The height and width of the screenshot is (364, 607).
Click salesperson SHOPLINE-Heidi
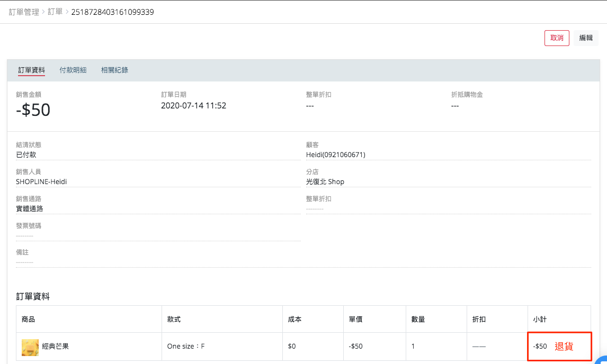(x=41, y=182)
